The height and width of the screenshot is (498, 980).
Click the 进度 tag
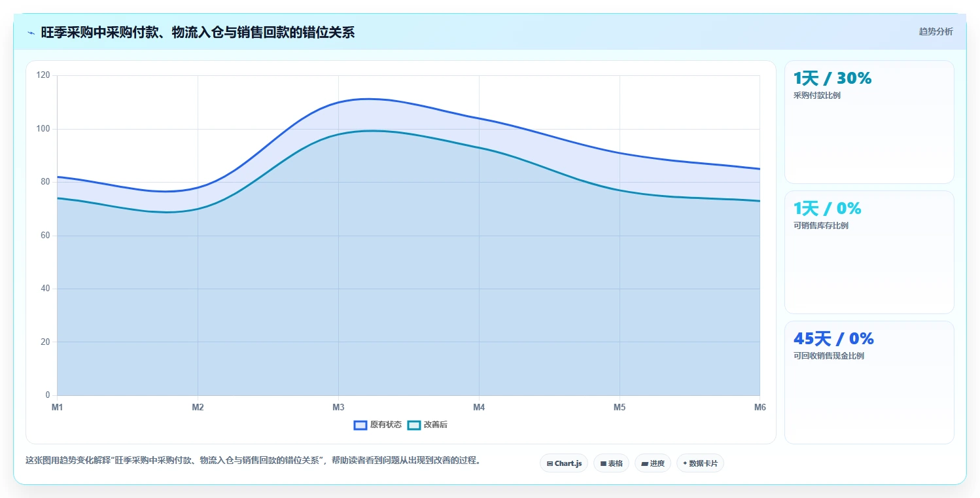653,463
